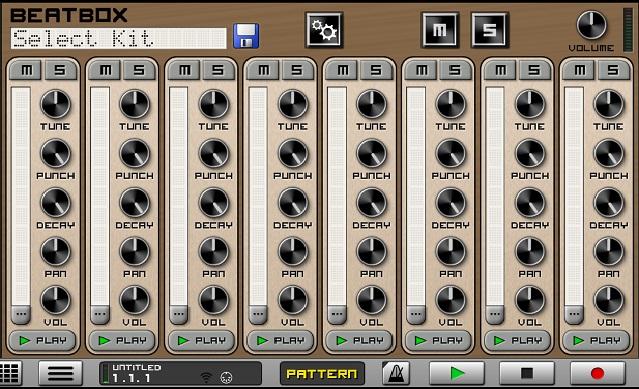Click the VOL knob on channel two
This screenshot has height=389, width=639.
point(134,301)
